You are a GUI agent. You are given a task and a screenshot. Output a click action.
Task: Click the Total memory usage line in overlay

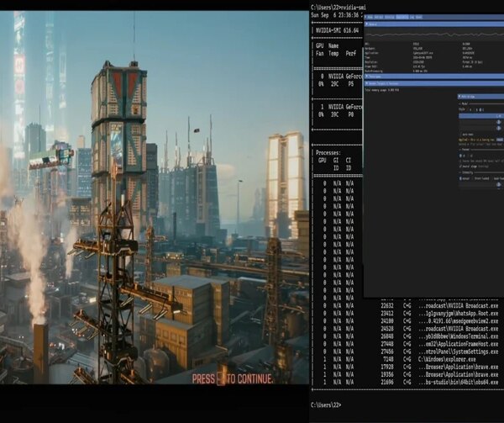point(382,90)
